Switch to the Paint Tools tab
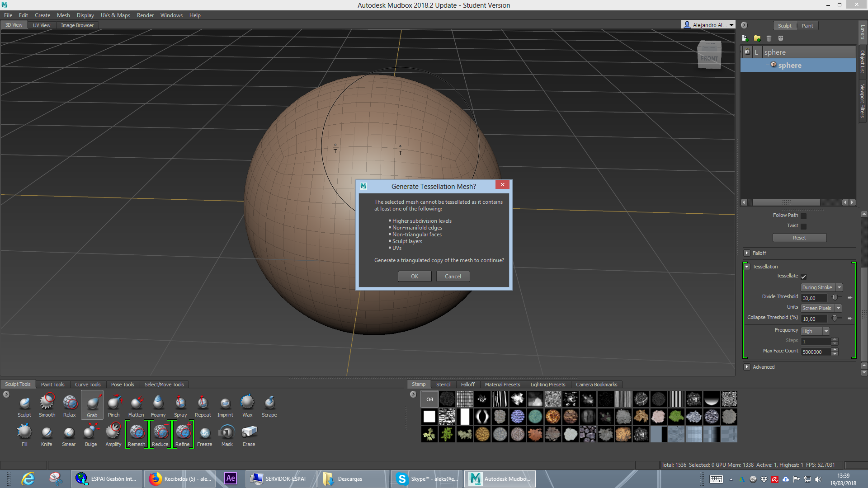Image resolution: width=868 pixels, height=488 pixels. [x=52, y=385]
